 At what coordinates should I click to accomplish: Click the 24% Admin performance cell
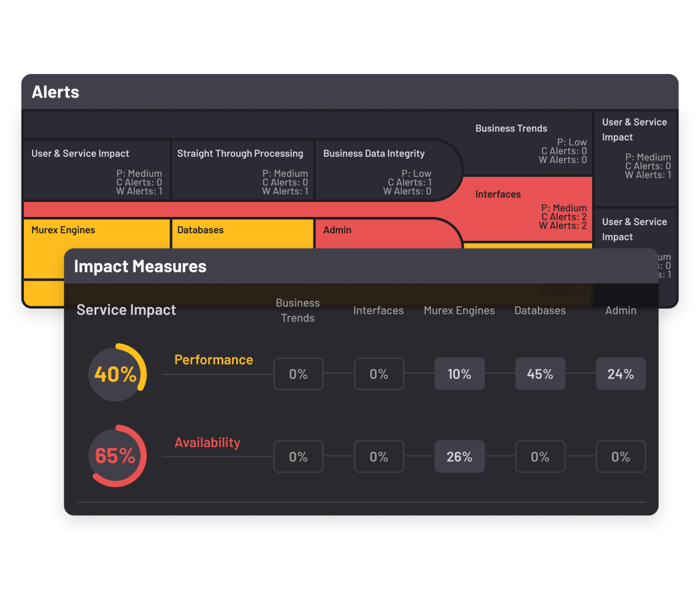click(620, 373)
